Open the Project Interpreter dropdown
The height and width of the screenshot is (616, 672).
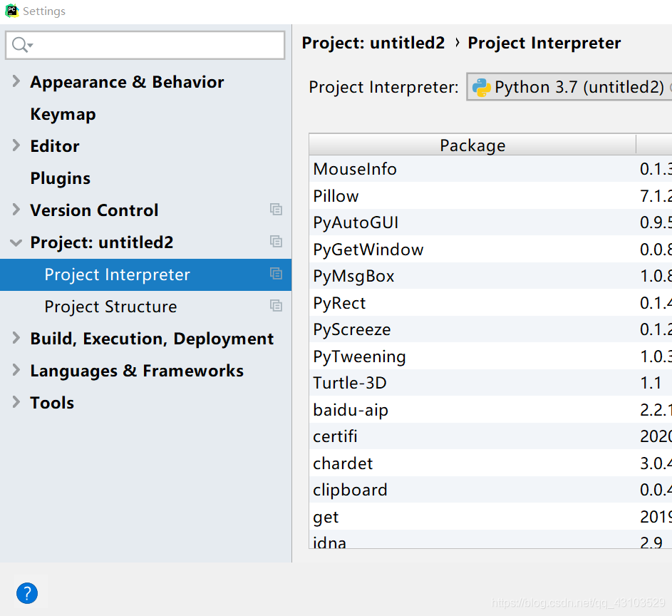pos(570,86)
